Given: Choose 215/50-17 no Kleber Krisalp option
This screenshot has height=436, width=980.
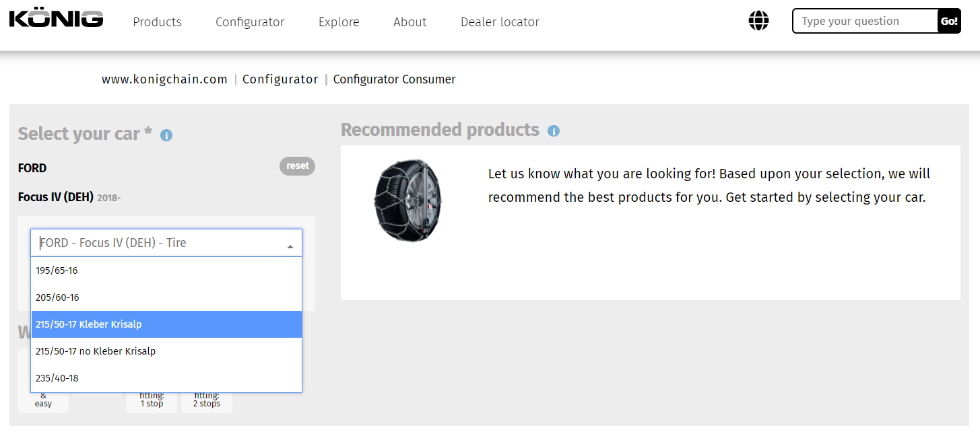Looking at the screenshot, I should click(166, 351).
